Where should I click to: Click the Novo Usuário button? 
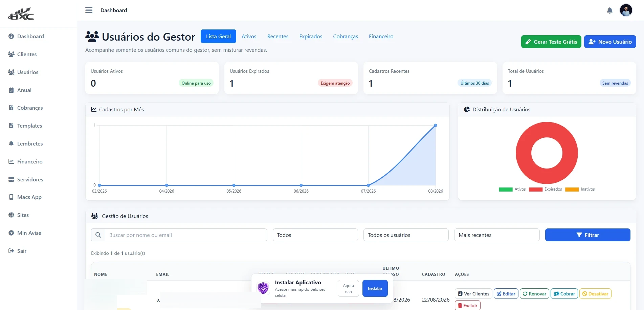coord(610,42)
